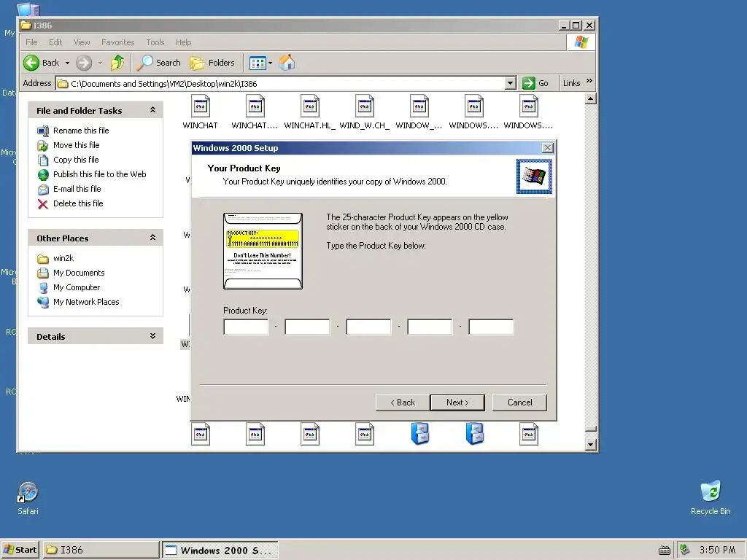Open the Start menu
Screen dimensions: 747x560
[20, 550]
